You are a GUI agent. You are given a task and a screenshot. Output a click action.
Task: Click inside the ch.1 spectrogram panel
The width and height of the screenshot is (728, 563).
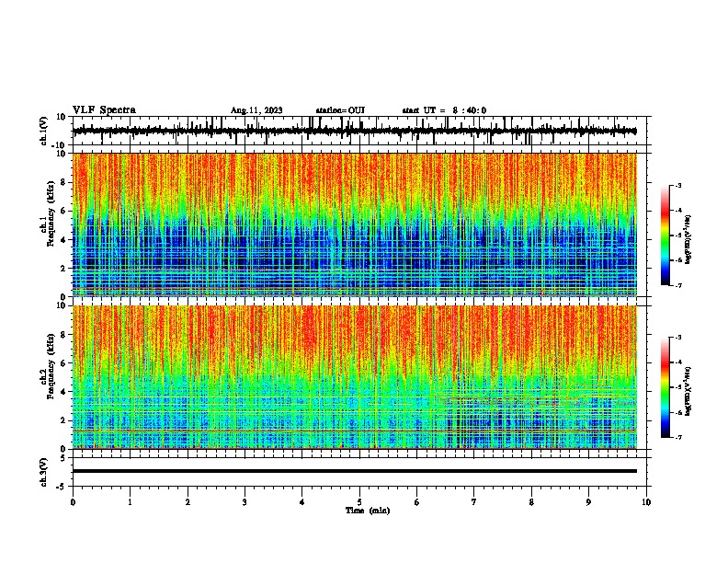point(354,224)
